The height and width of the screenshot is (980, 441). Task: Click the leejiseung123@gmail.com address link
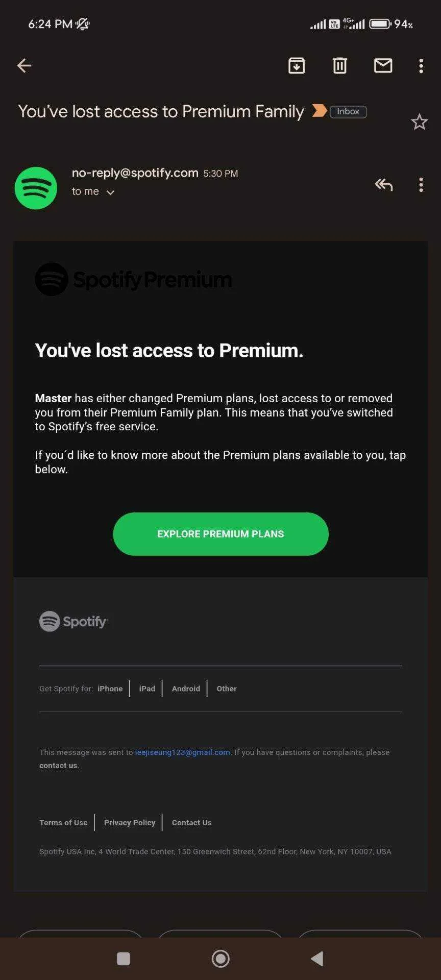pos(183,752)
